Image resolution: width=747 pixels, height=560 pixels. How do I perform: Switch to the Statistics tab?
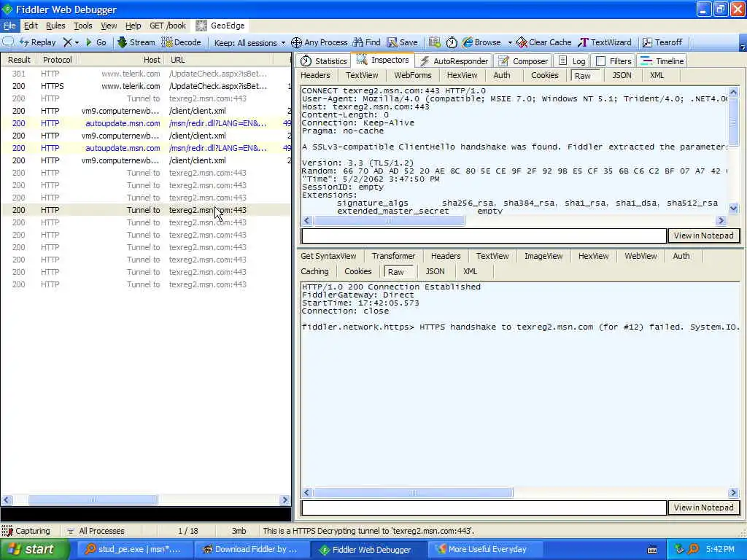tap(324, 61)
